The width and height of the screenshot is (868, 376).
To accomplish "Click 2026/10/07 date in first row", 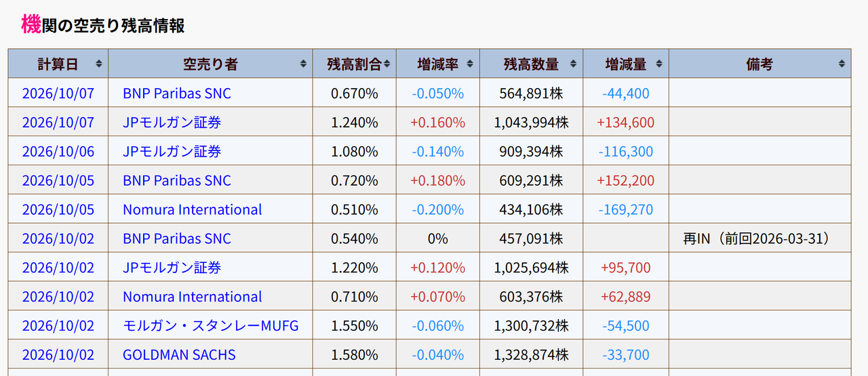I will coord(58,93).
